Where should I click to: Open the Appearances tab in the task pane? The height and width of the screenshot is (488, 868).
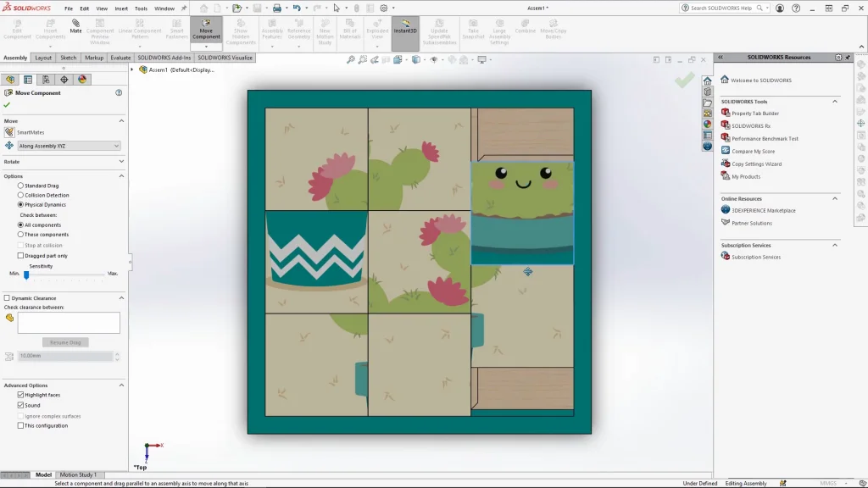click(707, 124)
